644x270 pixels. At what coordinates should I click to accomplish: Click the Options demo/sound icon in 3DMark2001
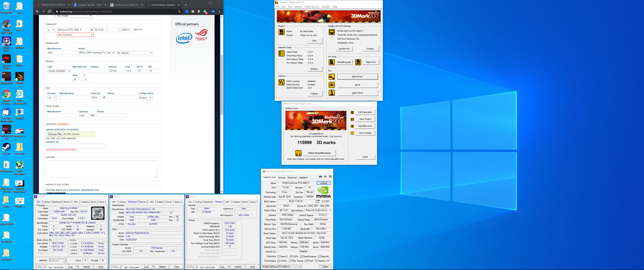(x=282, y=82)
